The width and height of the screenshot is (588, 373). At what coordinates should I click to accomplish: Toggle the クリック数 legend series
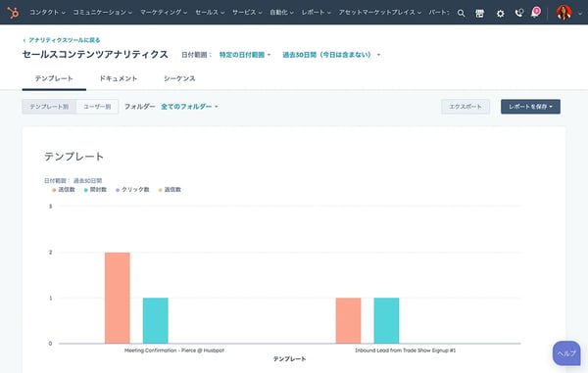[132, 190]
